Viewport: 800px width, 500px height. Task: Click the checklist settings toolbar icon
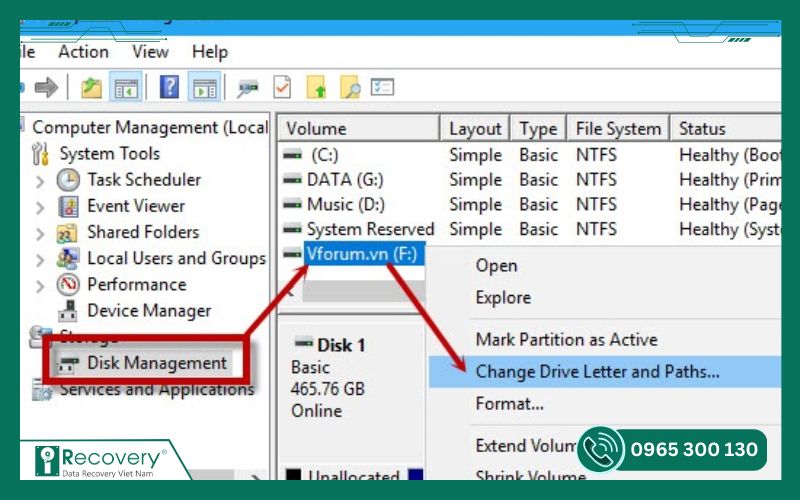(x=382, y=87)
